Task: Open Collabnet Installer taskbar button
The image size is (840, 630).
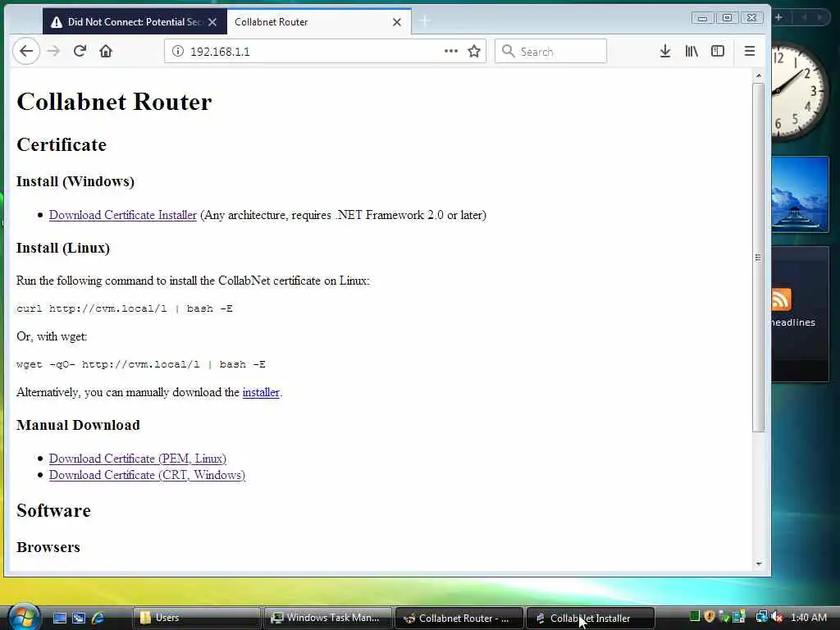Action: point(590,618)
